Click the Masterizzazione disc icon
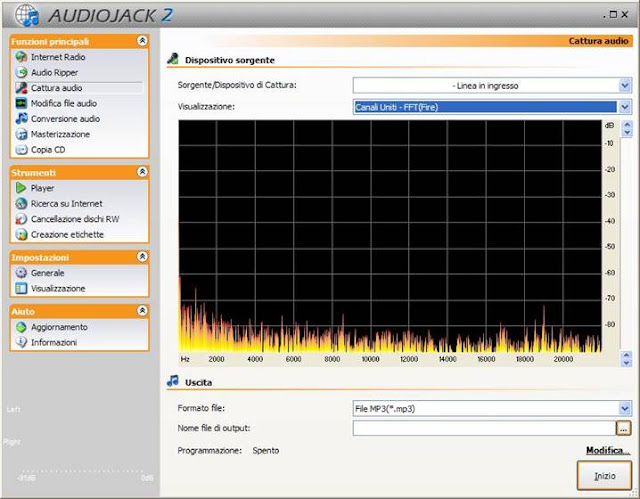Screen dimensions: 640x499 click(21, 134)
